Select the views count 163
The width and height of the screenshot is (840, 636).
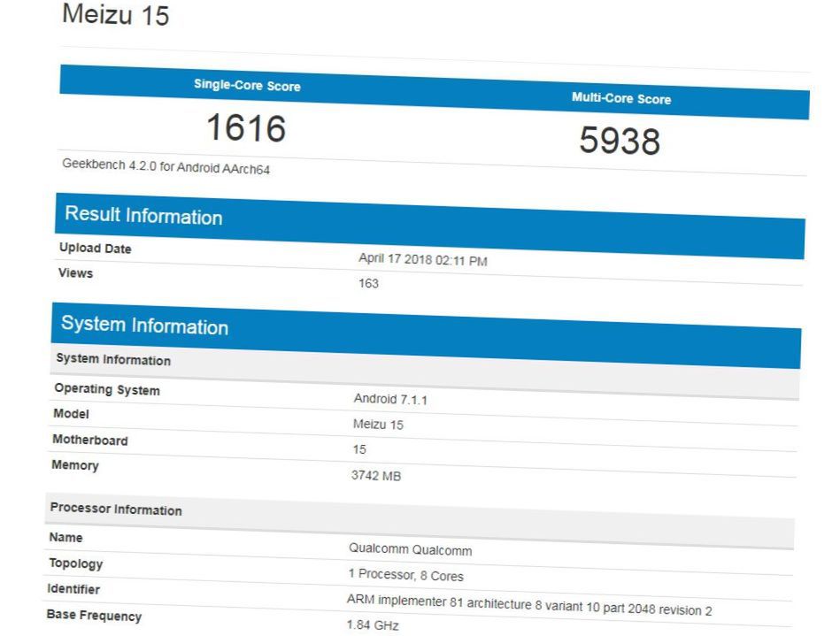tap(368, 283)
